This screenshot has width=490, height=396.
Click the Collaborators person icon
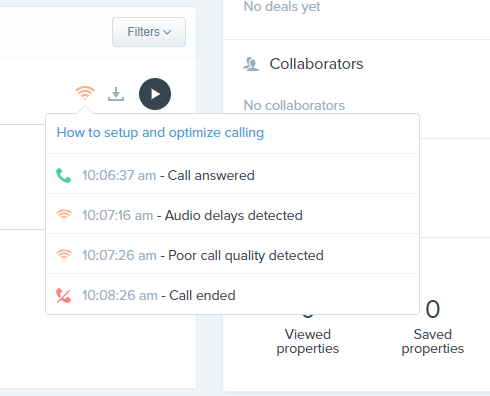251,64
